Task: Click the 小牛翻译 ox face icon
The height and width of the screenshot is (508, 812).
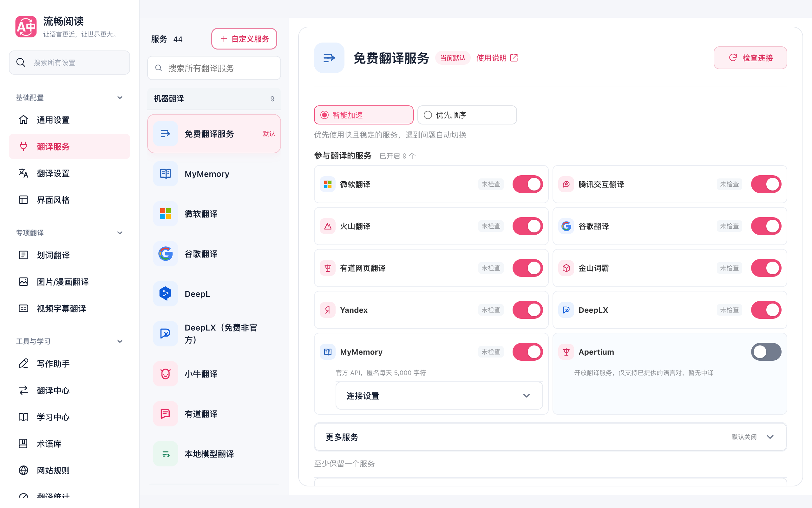Action: 166,374
